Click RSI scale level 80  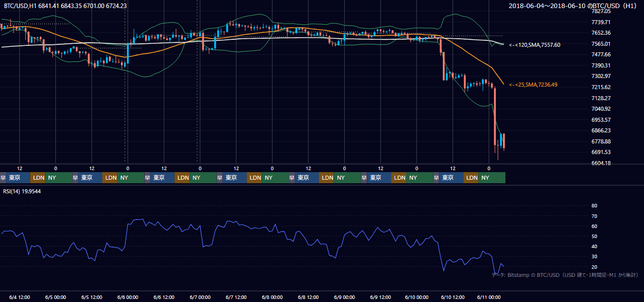tap(594, 206)
